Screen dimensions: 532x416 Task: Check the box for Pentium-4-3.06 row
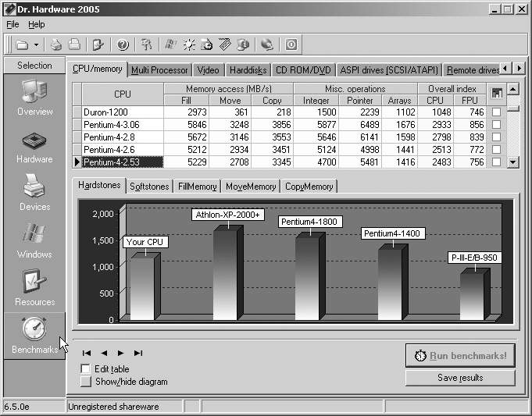point(496,125)
